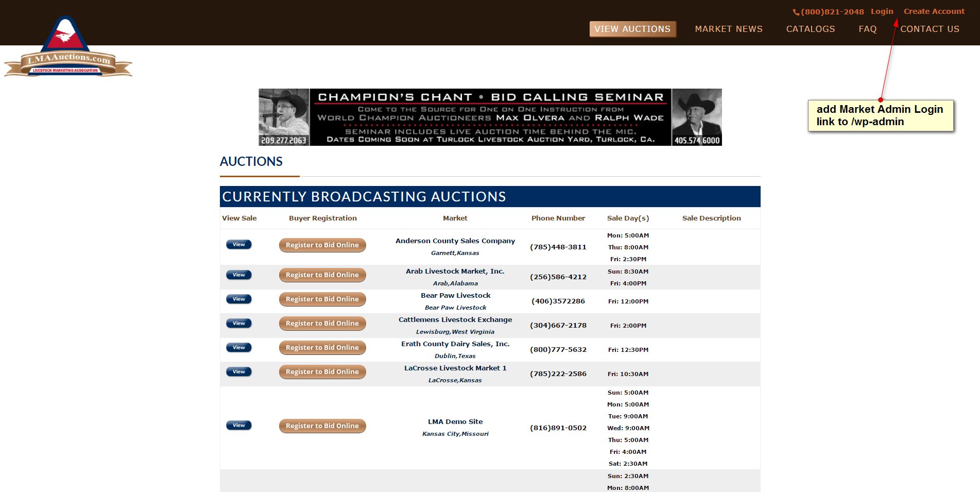View the LMA Demo Site sale
Viewport: 980px width, 492px height.
pos(239,426)
